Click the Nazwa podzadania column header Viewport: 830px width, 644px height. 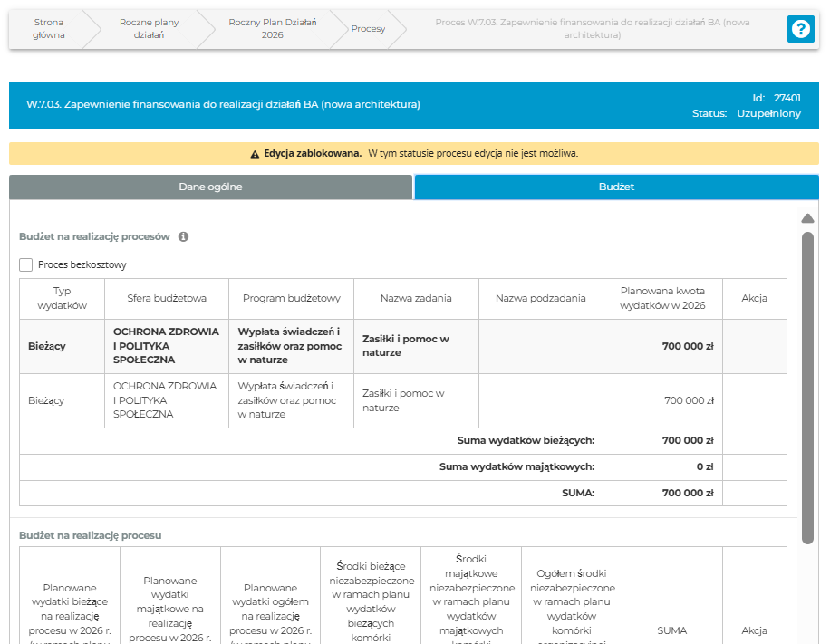pyautogui.click(x=540, y=298)
